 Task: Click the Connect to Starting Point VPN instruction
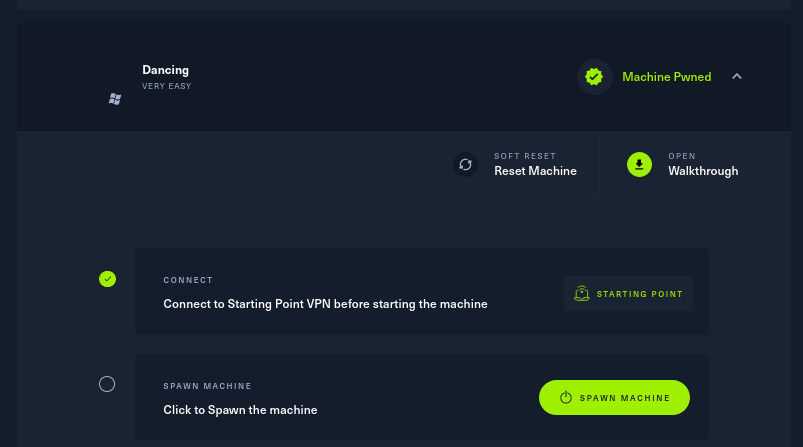[x=325, y=304]
